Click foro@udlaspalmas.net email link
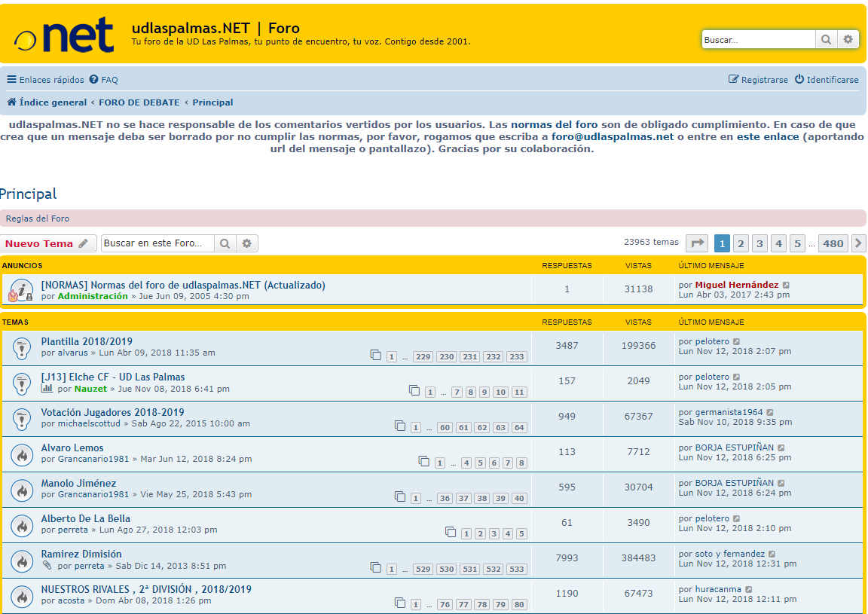 click(613, 137)
